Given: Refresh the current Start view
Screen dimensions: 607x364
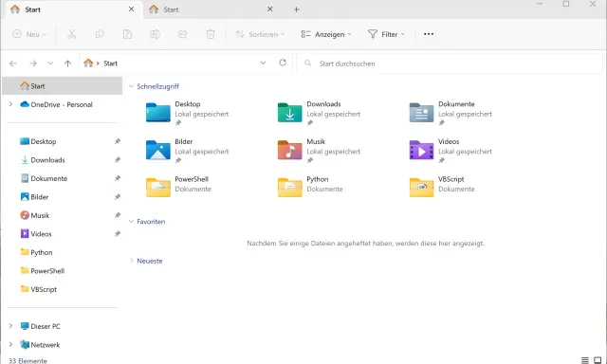Looking at the screenshot, I should [283, 63].
